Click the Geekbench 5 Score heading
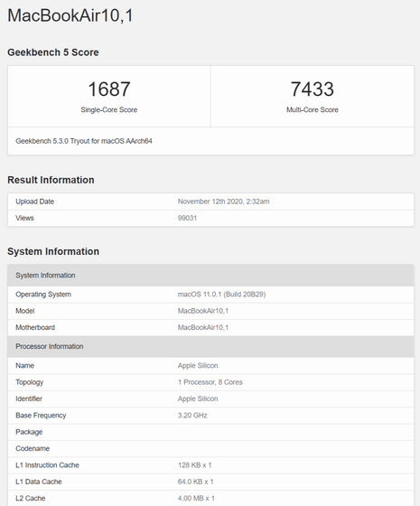The width and height of the screenshot is (420, 506). (53, 52)
